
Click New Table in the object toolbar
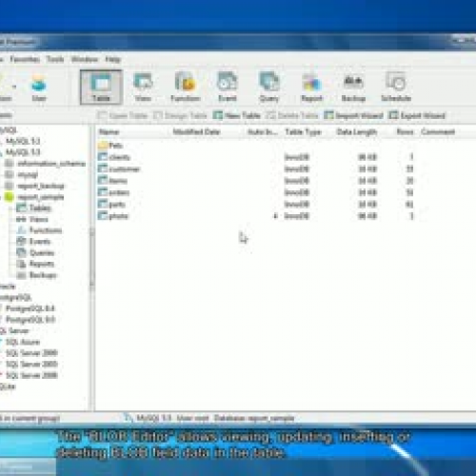coord(237,115)
